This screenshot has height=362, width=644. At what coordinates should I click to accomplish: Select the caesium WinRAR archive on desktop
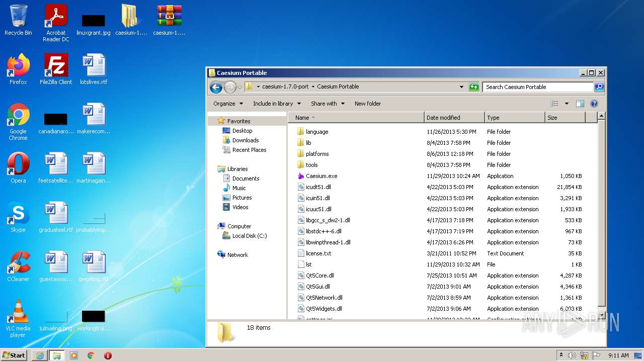(169, 21)
